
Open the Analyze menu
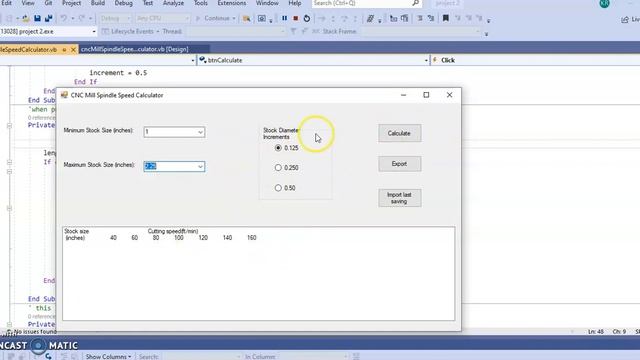(x=173, y=3)
